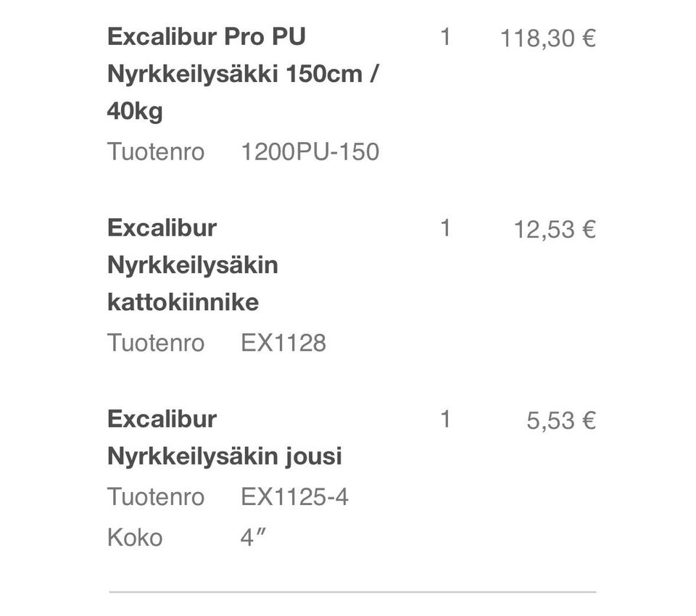Screen dimensions: 696x616
Task: Click quantity 1 on the jousi row
Action: [445, 419]
